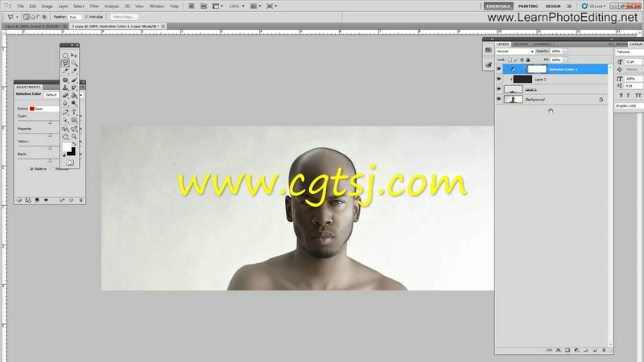Select the Polygonal Lasso tool
This screenshot has height=362, width=644.
[x=65, y=64]
